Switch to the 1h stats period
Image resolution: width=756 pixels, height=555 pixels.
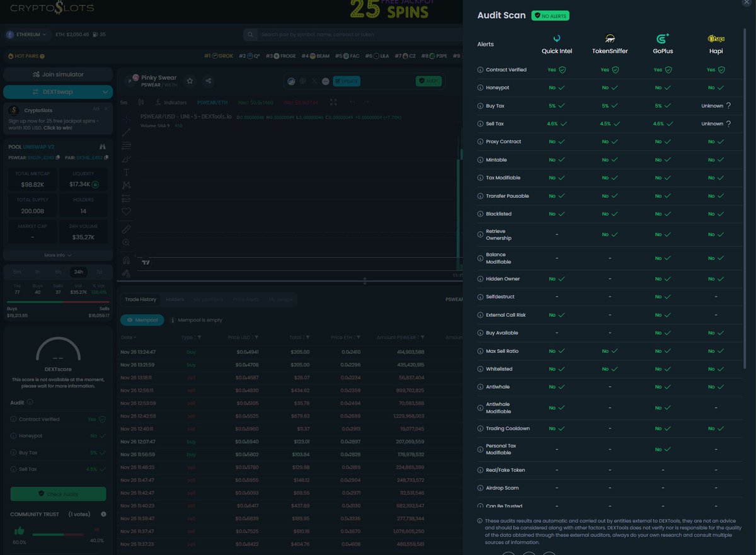(x=38, y=272)
